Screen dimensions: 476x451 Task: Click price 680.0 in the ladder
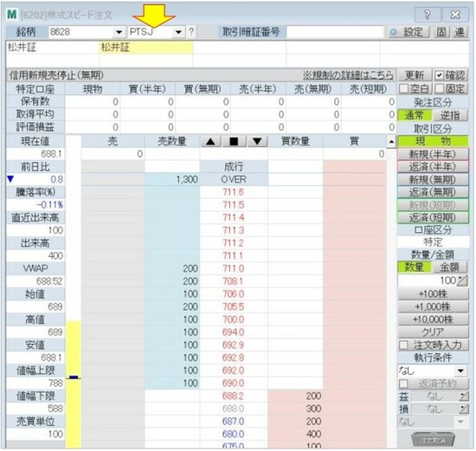pos(234,435)
